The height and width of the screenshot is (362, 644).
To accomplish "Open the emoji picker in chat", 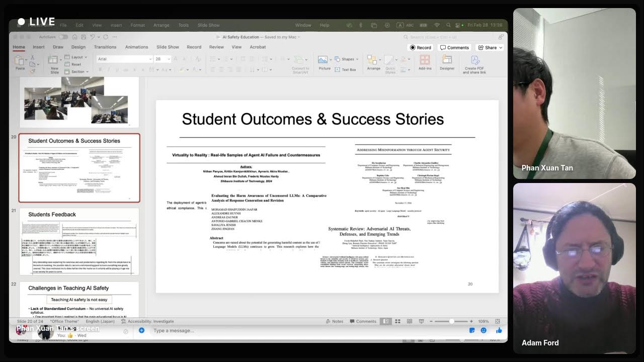I will (484, 330).
